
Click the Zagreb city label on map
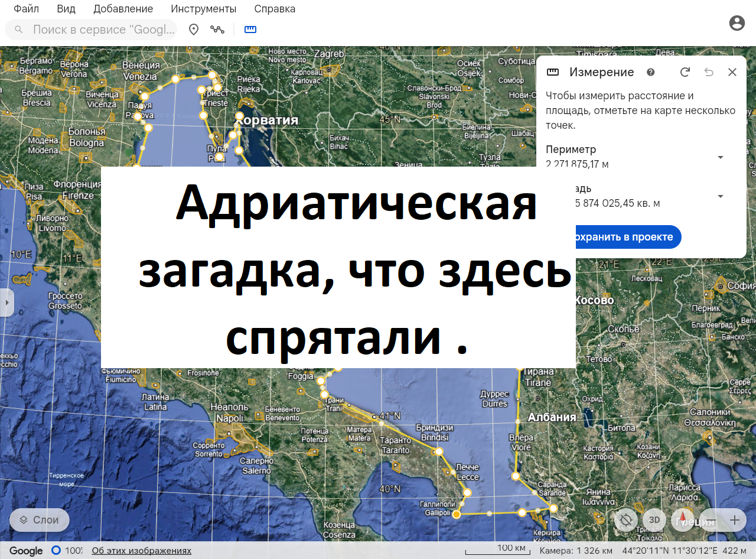pos(328,54)
